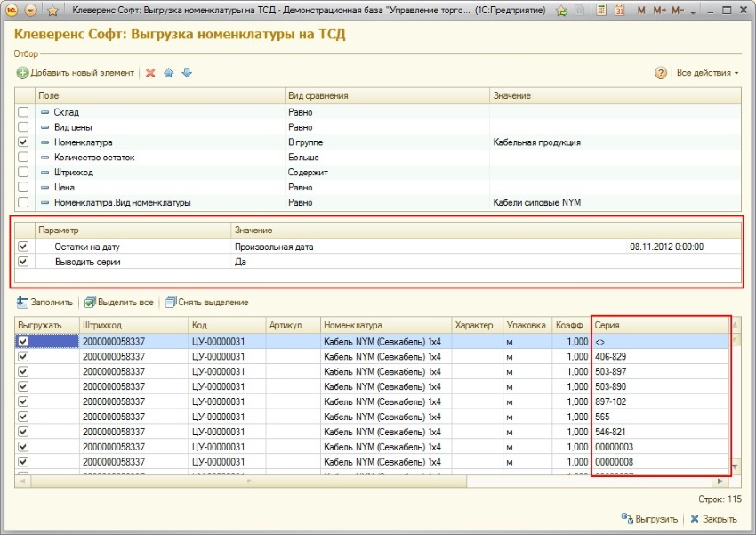The height and width of the screenshot is (535, 756).
Task: Click the Упаковка column header
Action: pyautogui.click(x=526, y=325)
